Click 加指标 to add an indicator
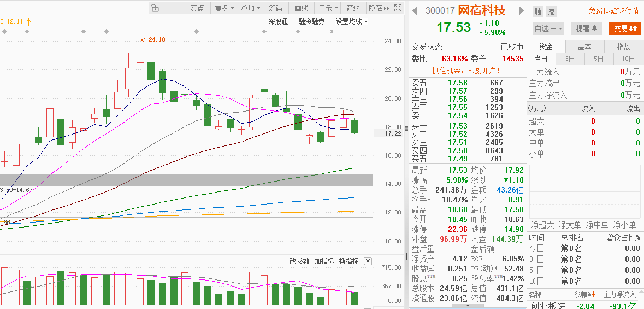Viewport: 644px width, 309px height. point(324,261)
